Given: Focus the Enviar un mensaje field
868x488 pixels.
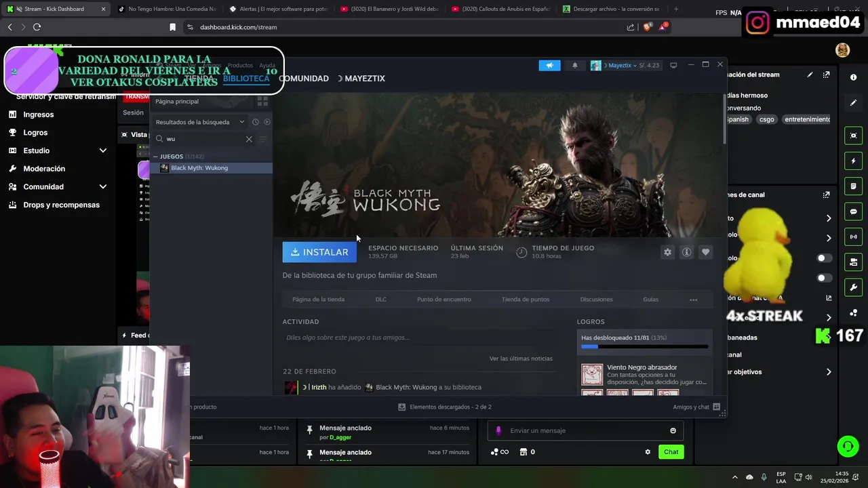Looking at the screenshot, I should pos(585,430).
